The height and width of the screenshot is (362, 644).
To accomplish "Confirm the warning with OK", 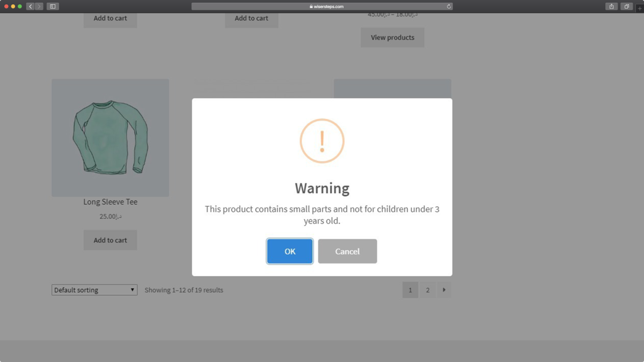I will coord(290,251).
